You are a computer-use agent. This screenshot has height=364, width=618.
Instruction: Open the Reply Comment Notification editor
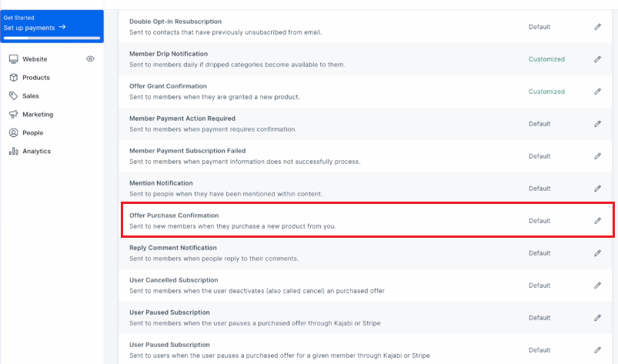[x=597, y=253]
